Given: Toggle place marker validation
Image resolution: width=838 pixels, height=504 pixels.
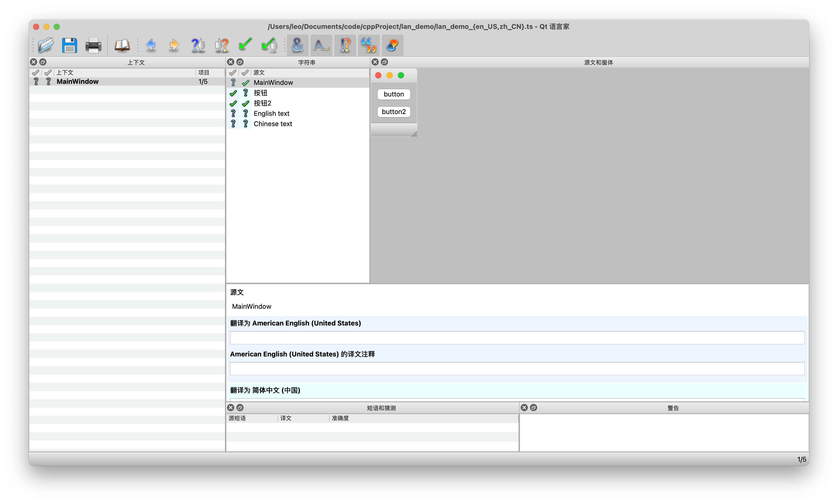Looking at the screenshot, I should click(392, 45).
